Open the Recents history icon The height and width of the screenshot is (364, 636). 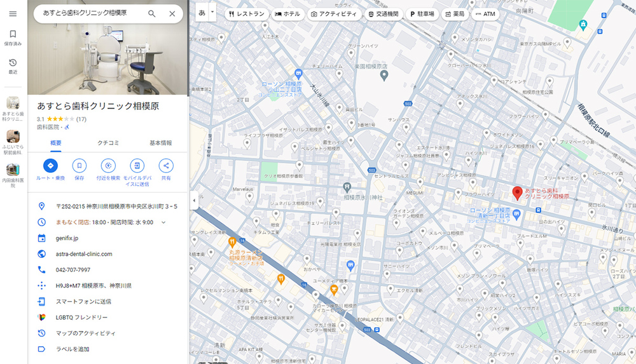13,65
